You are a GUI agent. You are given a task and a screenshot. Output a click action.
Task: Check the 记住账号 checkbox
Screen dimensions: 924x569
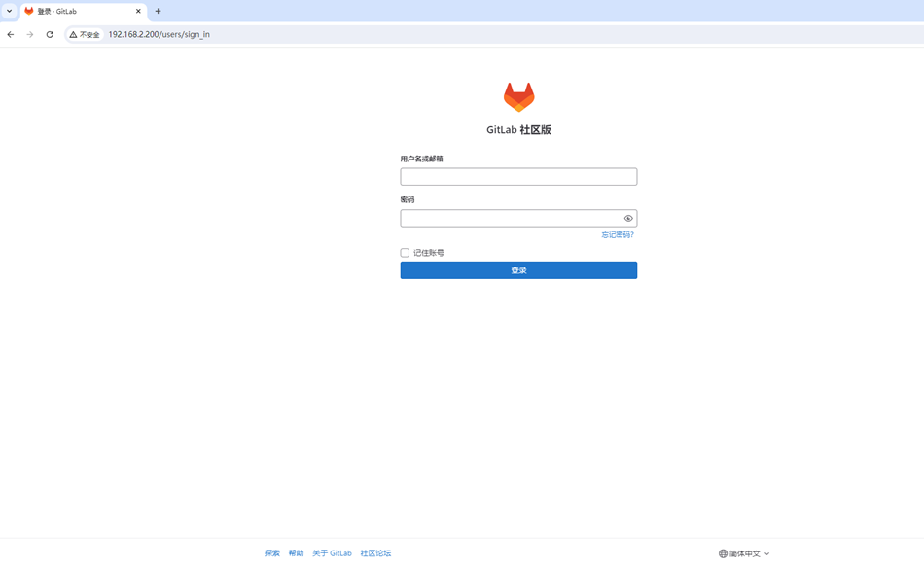405,253
